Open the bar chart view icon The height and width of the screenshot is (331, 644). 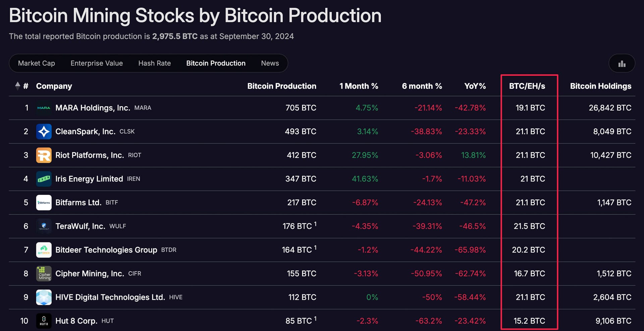pos(622,63)
